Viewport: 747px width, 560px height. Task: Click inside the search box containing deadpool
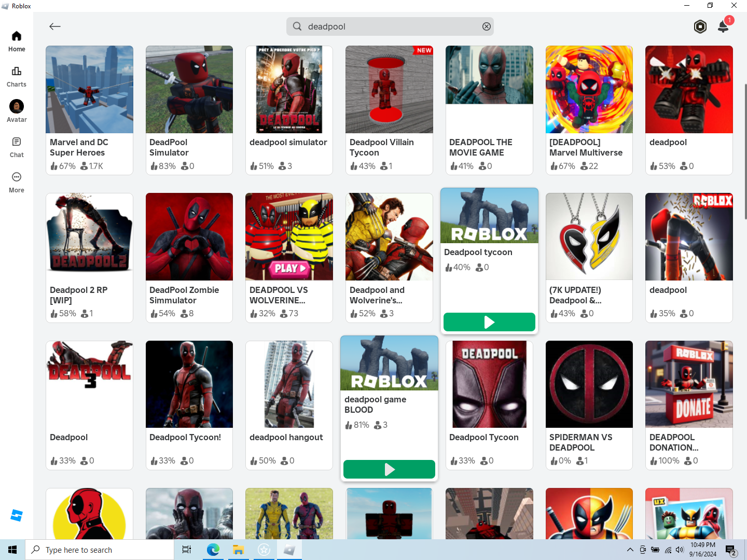pyautogui.click(x=390, y=26)
